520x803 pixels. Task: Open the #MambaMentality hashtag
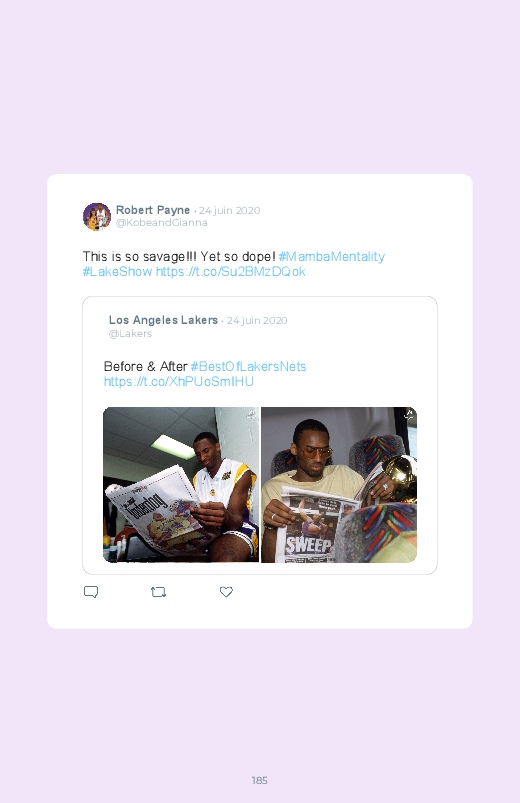pos(331,257)
